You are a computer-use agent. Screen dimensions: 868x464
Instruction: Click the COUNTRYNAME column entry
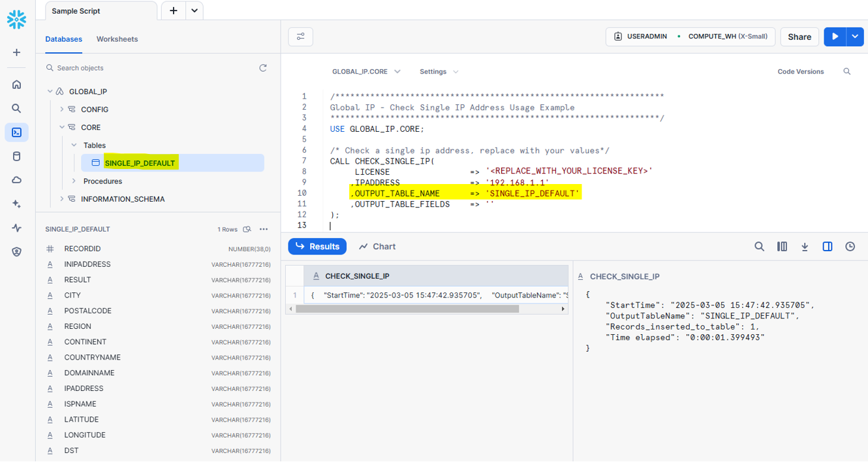click(x=158, y=358)
